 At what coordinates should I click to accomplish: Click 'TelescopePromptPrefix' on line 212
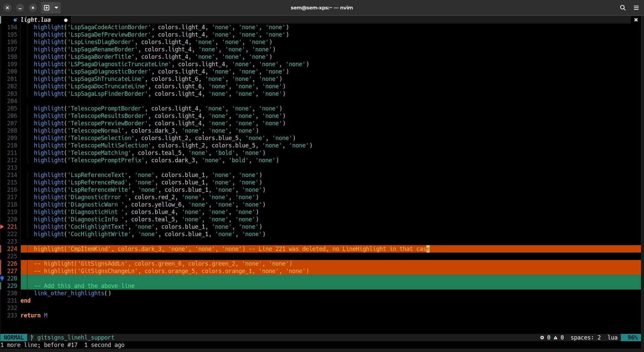pyautogui.click(x=106, y=160)
